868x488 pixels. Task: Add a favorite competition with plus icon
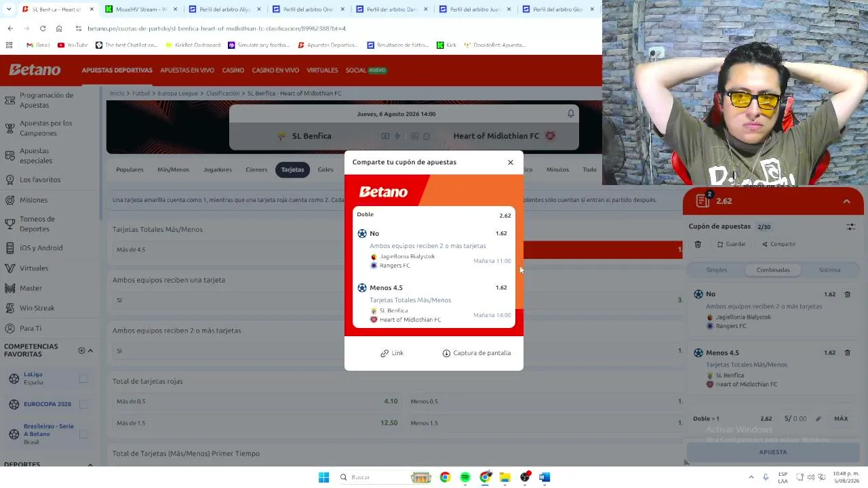[x=81, y=350]
